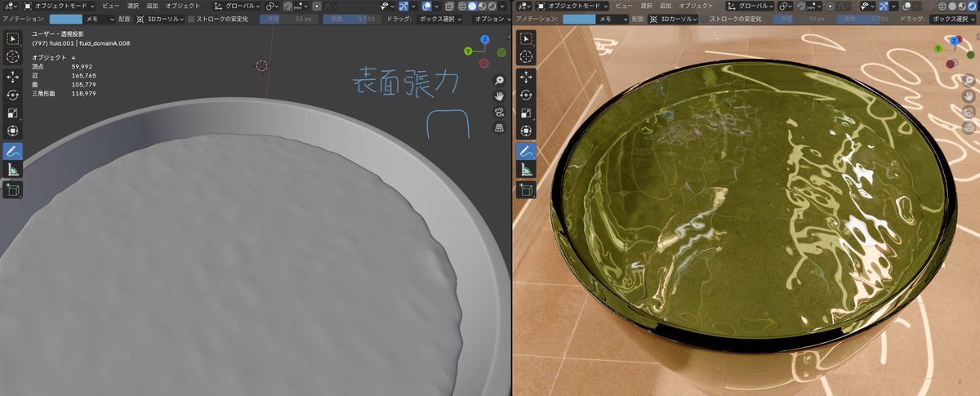Open Global orientation dropdown in left viewport
The image size is (980, 396).
tap(237, 6)
